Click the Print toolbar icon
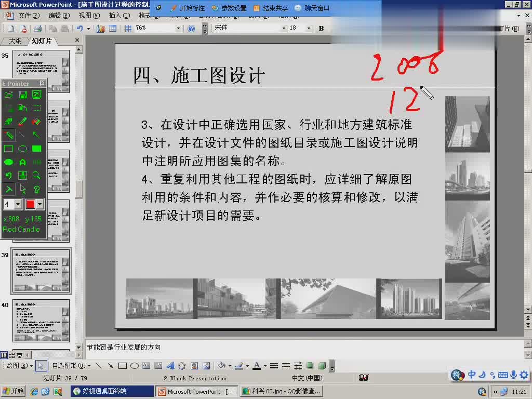 [x=37, y=29]
